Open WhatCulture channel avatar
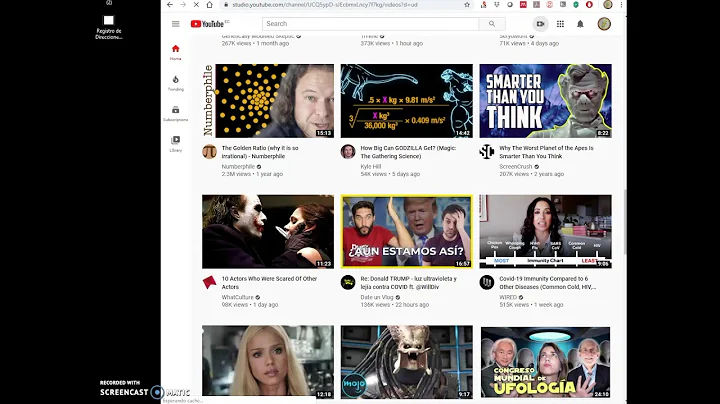The height and width of the screenshot is (404, 720). (209, 282)
